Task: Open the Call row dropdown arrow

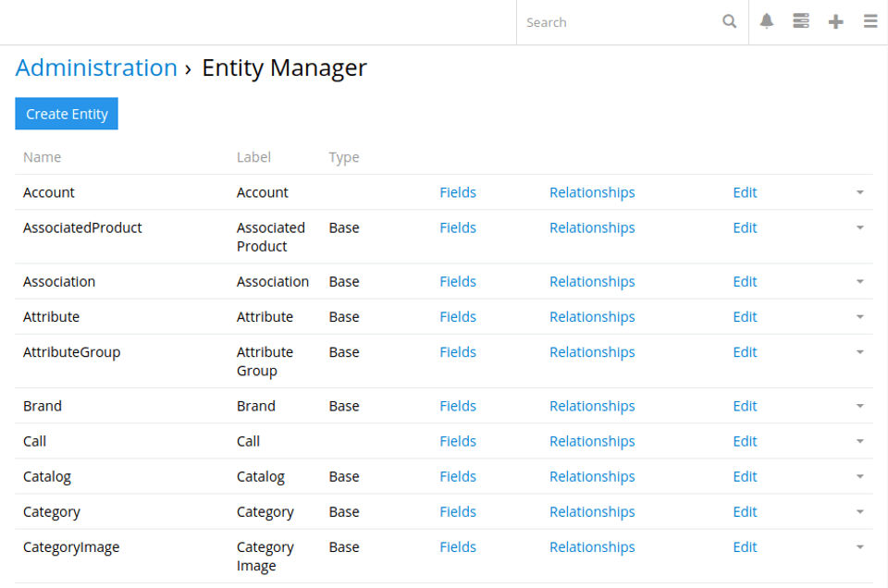Action: (859, 441)
